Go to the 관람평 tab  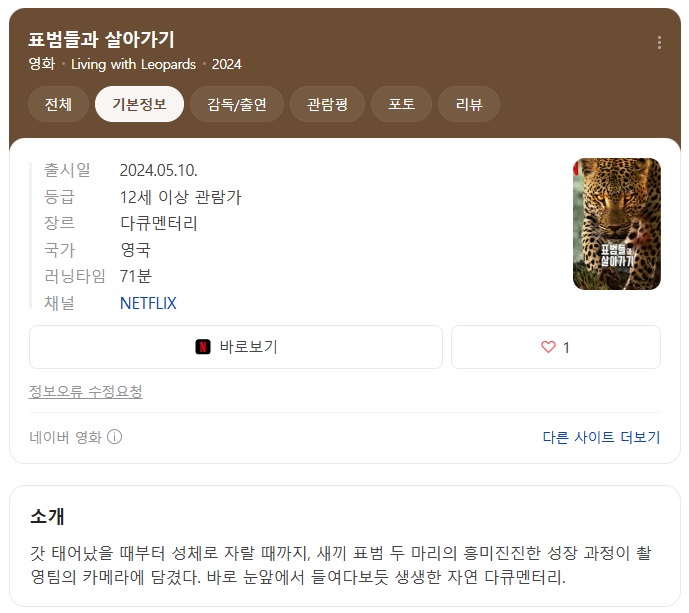click(327, 104)
